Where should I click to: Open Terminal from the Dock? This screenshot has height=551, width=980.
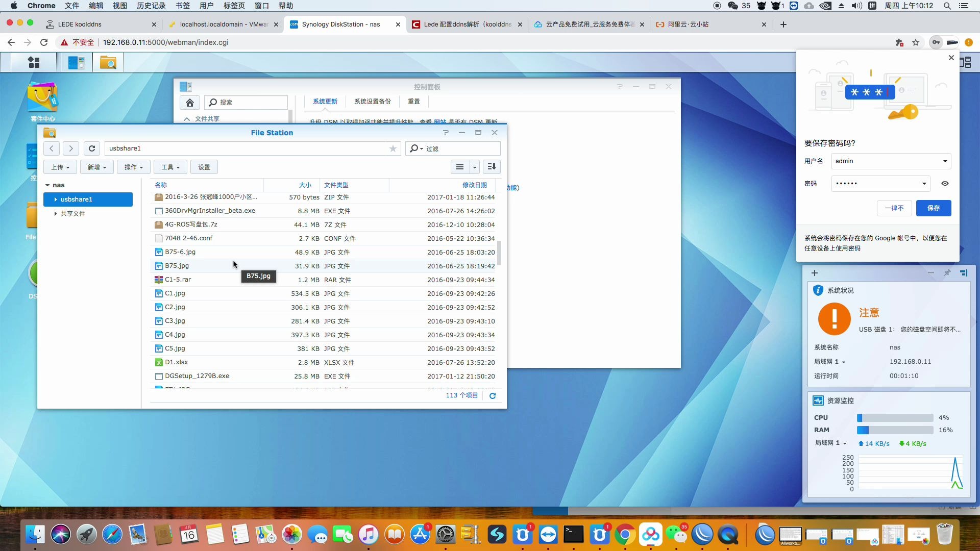click(x=574, y=535)
